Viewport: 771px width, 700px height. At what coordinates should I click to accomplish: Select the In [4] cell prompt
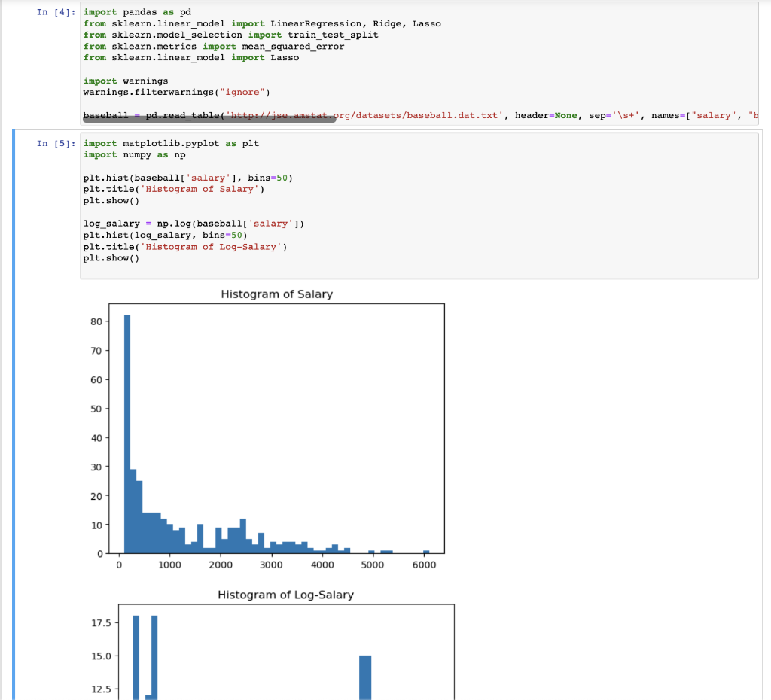(x=56, y=12)
